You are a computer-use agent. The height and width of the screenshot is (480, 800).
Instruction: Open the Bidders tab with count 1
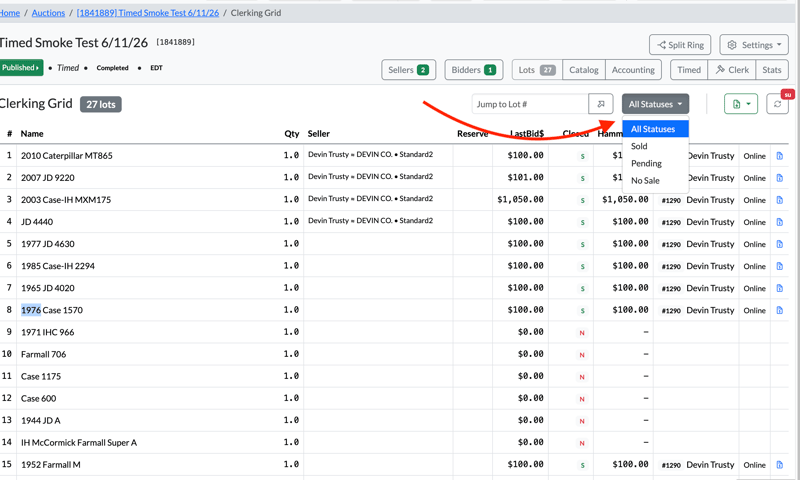coord(473,70)
